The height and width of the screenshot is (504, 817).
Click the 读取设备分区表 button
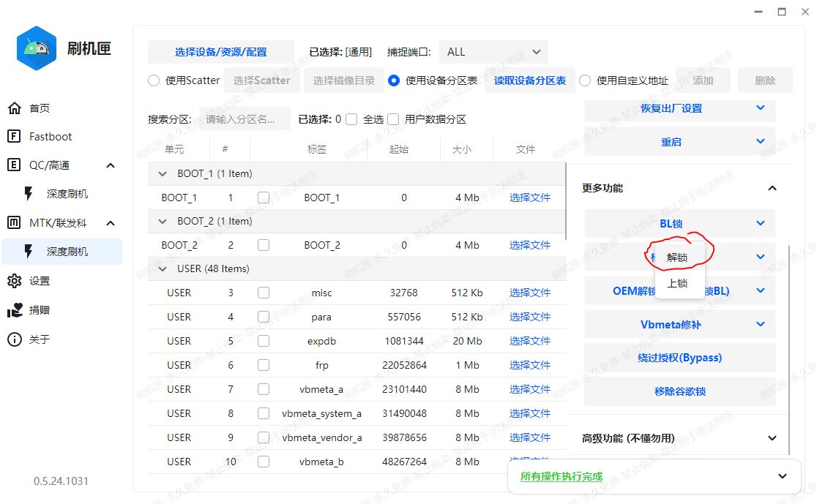tap(529, 80)
